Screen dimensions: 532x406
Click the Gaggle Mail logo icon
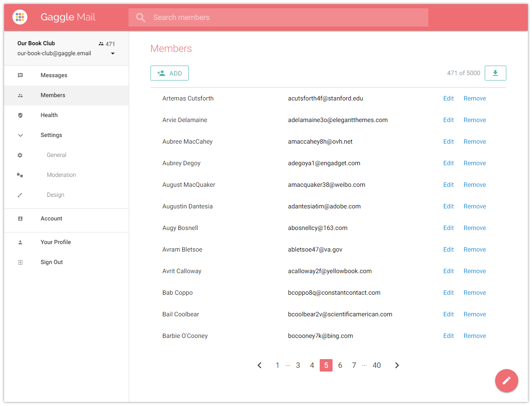click(20, 17)
